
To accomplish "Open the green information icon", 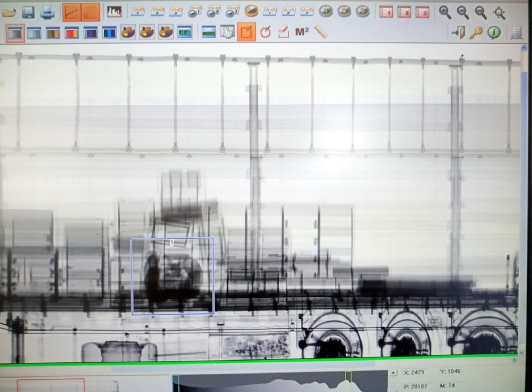I will (494, 32).
